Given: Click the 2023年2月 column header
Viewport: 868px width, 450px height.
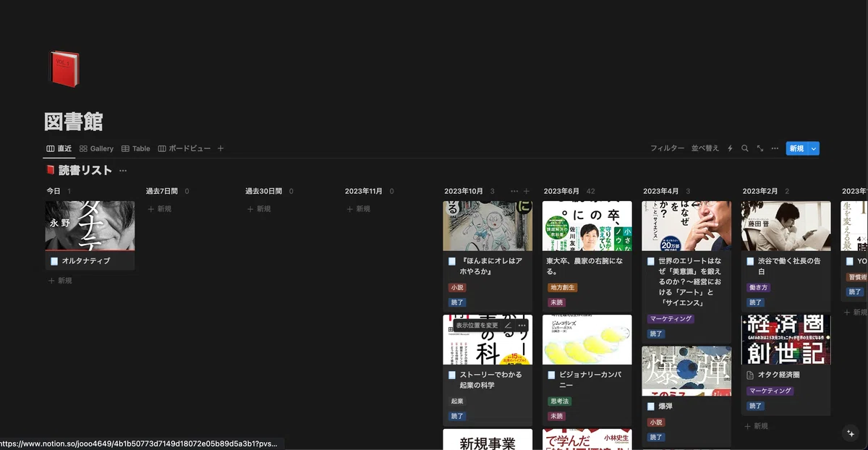Looking at the screenshot, I should point(760,191).
